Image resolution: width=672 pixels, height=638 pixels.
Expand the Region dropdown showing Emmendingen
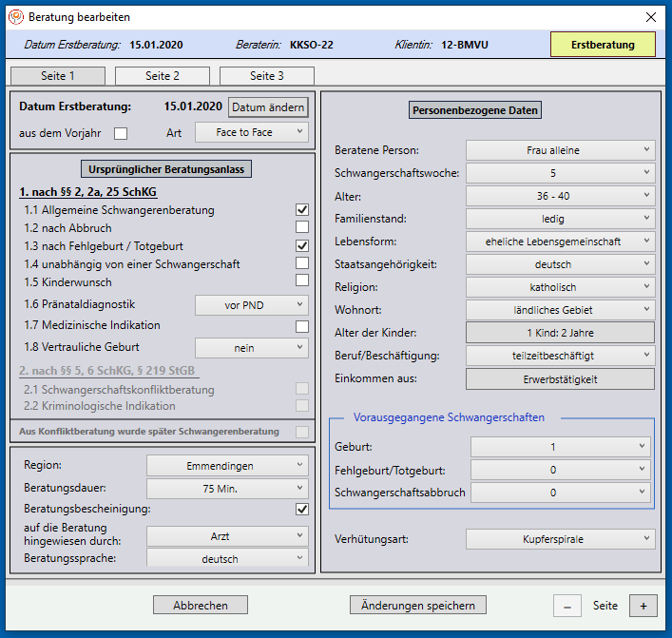tap(227, 465)
